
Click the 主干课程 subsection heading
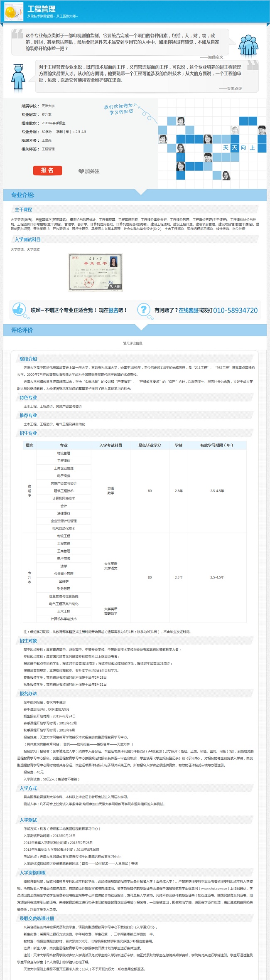click(23, 209)
